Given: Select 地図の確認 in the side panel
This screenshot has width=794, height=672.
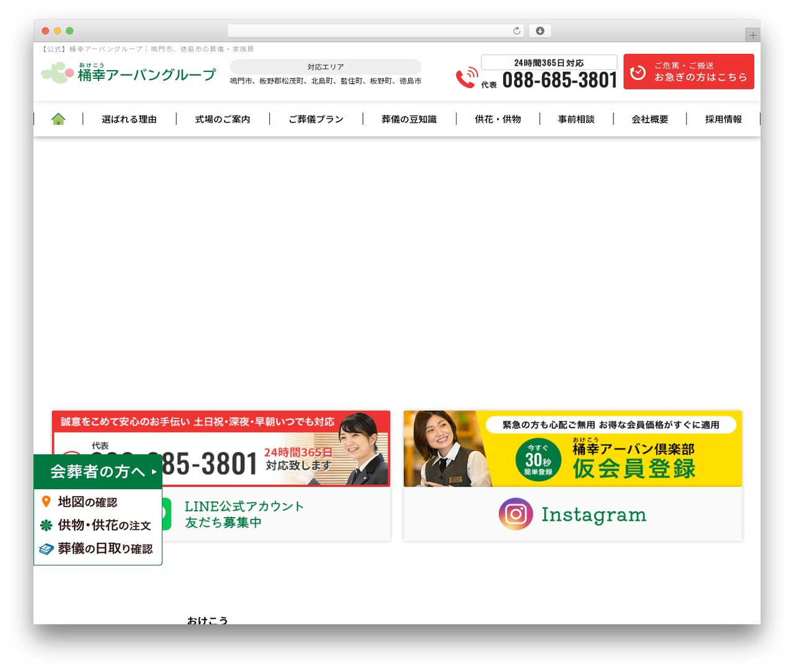Looking at the screenshot, I should (87, 502).
